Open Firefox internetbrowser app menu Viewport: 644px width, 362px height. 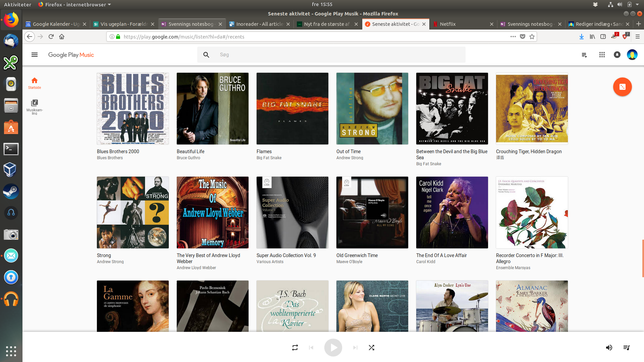pyautogui.click(x=74, y=4)
